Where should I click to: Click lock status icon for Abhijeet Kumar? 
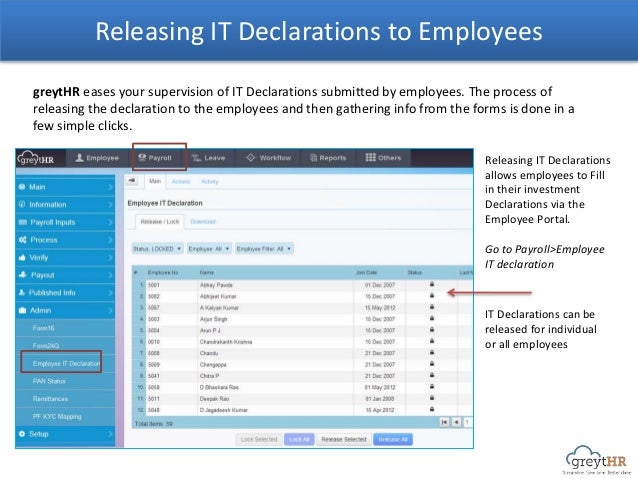pos(432,295)
